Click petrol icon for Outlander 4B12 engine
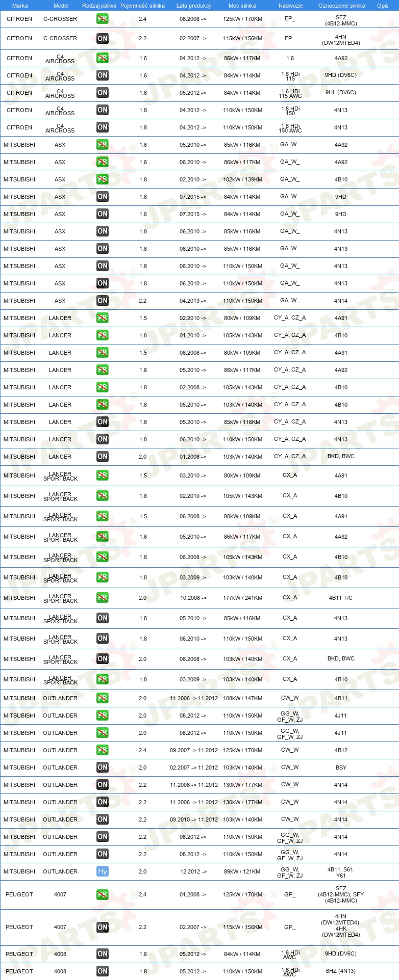Viewport: 399px width, 980px height. (102, 750)
